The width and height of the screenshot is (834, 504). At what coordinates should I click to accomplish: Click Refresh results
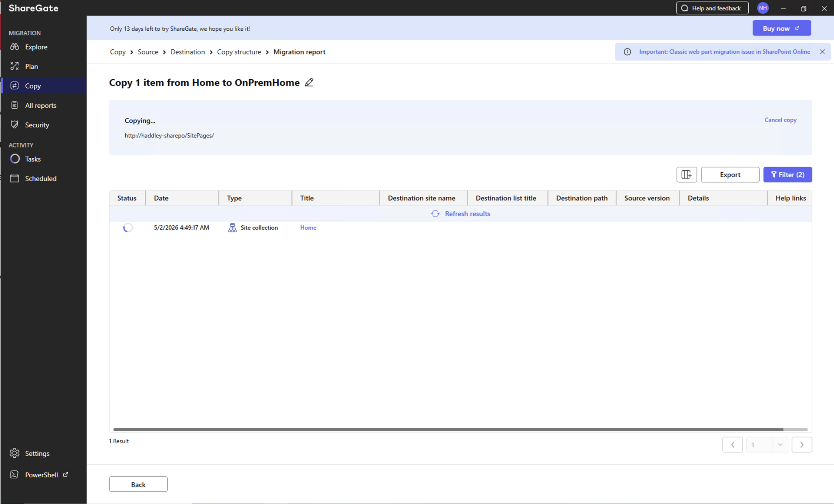coord(467,214)
